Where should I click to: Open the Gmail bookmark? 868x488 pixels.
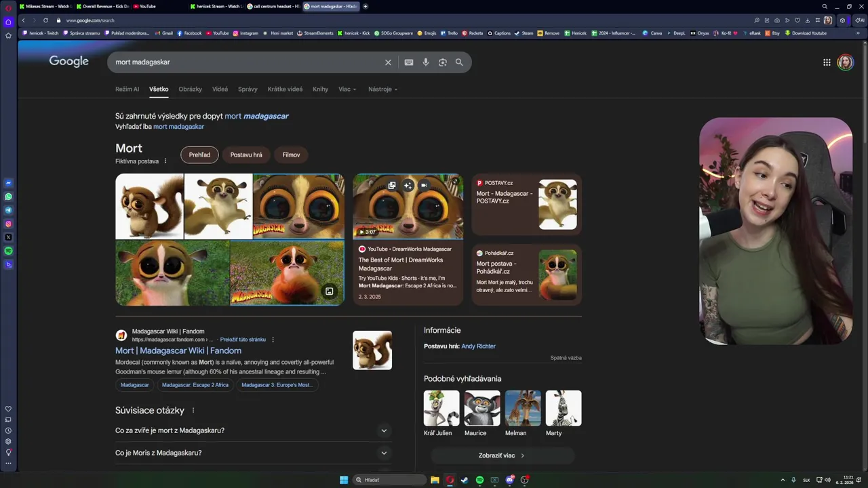point(164,33)
